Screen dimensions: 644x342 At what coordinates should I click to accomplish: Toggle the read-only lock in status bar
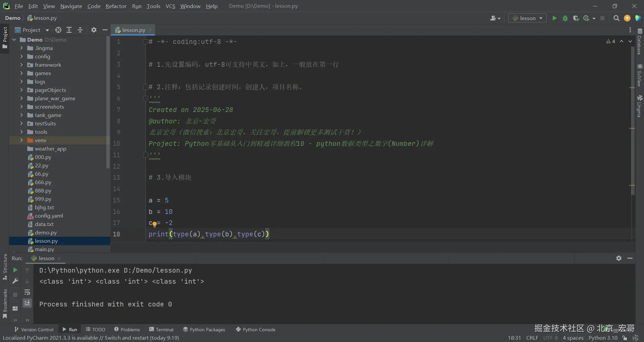[625, 338]
